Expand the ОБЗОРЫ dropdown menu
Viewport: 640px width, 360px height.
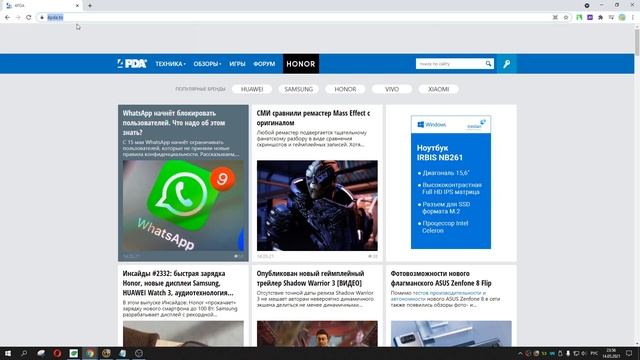coord(207,64)
